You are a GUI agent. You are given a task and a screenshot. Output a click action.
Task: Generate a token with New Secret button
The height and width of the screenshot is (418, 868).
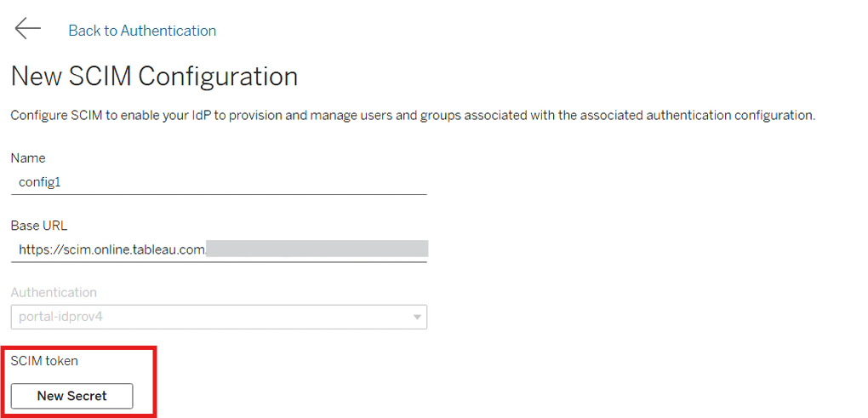pyautogui.click(x=72, y=396)
